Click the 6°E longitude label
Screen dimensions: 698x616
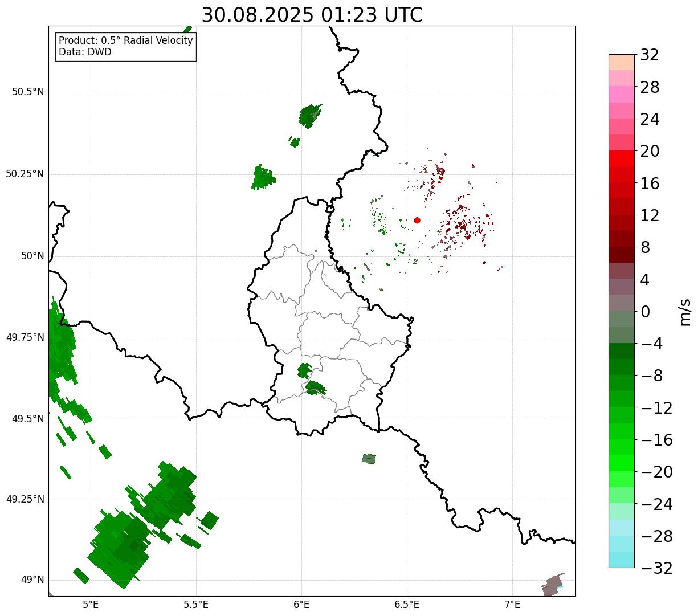pyautogui.click(x=301, y=605)
